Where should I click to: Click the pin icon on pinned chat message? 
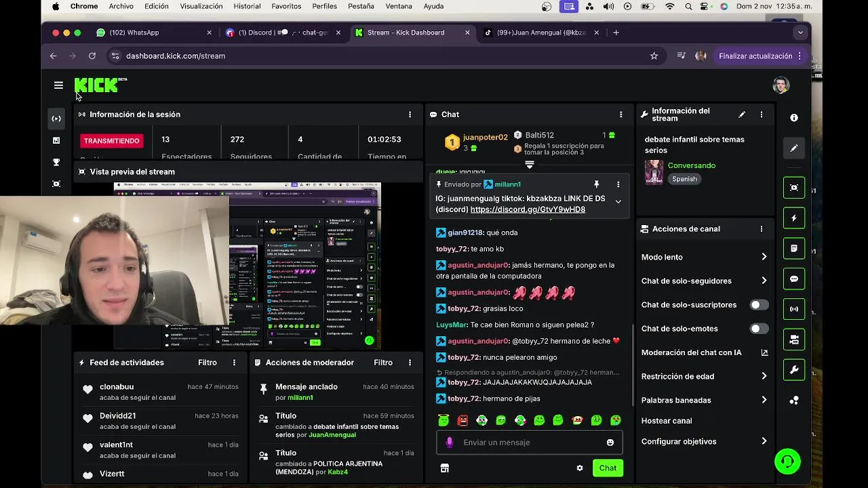click(597, 184)
